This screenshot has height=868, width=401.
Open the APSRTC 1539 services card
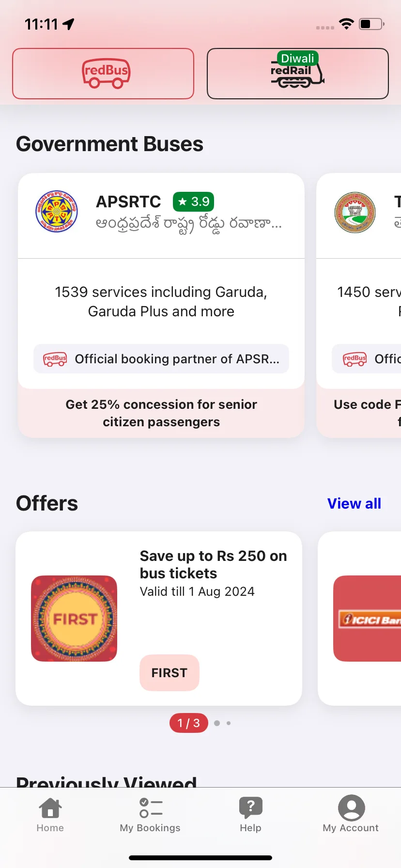[x=161, y=281]
